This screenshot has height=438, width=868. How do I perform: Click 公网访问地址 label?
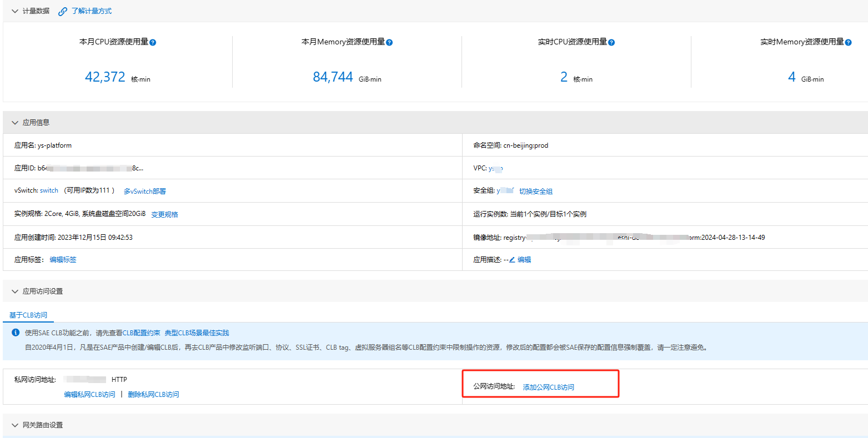point(494,387)
